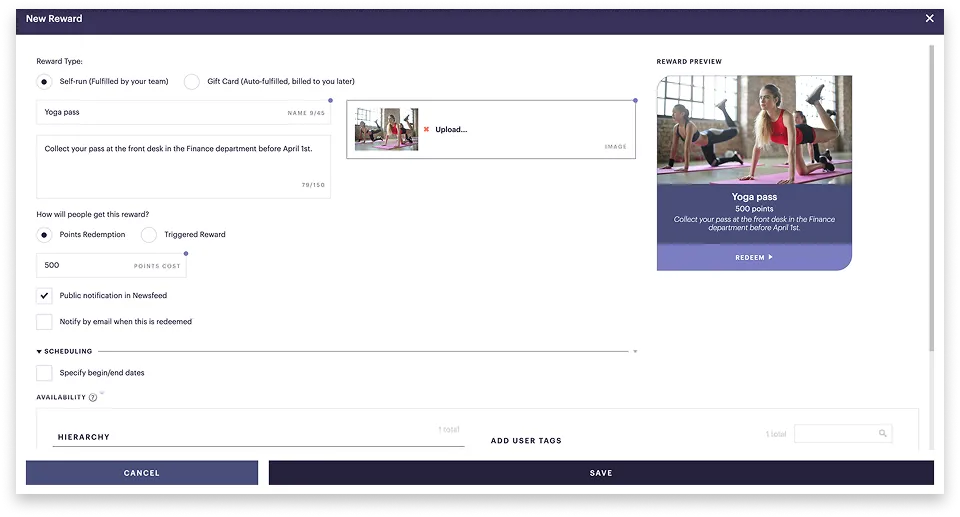Click the SAVE button
Screen dimensions: 960x517
pyautogui.click(x=601, y=473)
